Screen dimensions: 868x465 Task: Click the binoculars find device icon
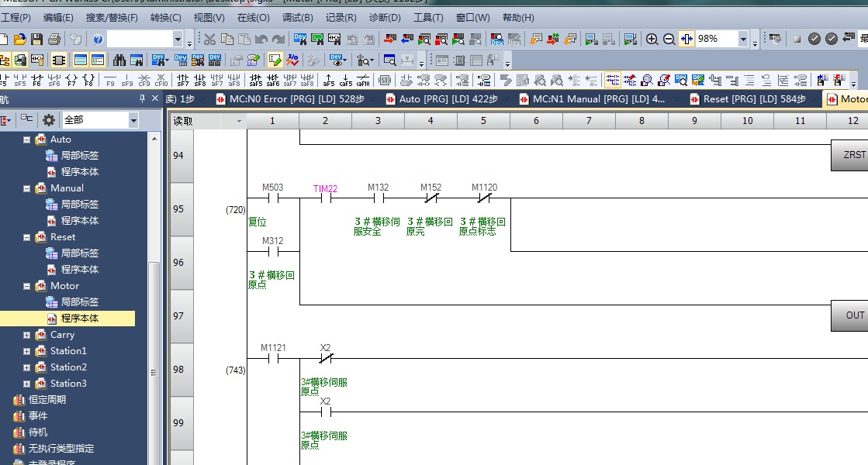tap(119, 60)
